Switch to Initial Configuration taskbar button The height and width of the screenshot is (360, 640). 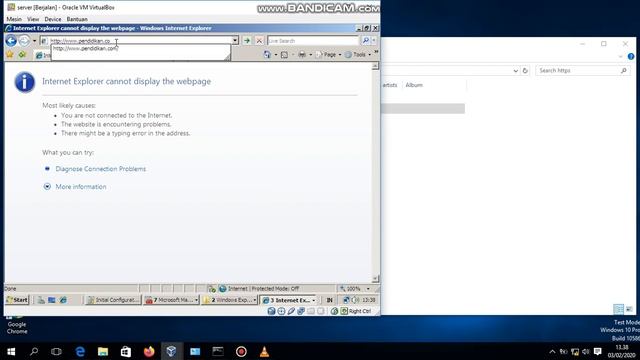[x=113, y=300]
